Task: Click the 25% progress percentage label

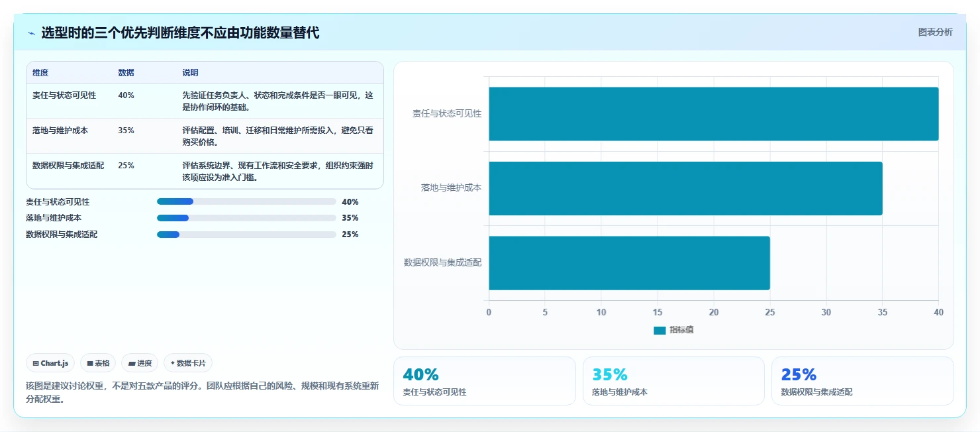Action: (350, 235)
